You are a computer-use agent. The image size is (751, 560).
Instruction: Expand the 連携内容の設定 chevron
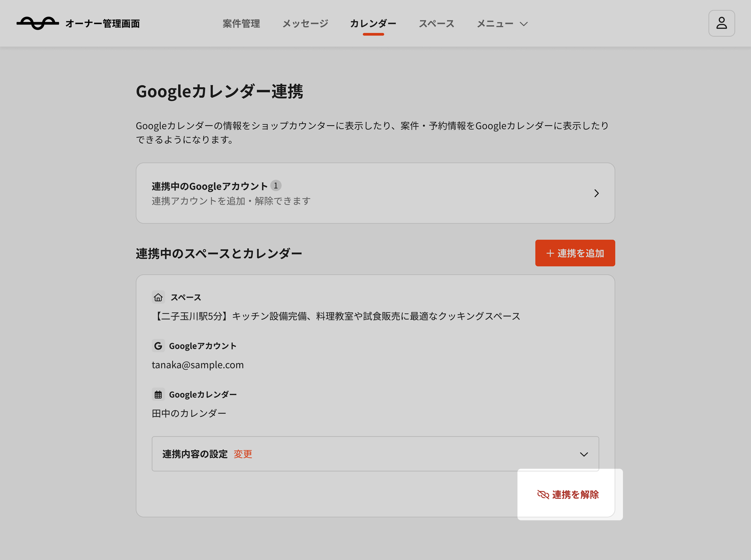click(584, 454)
